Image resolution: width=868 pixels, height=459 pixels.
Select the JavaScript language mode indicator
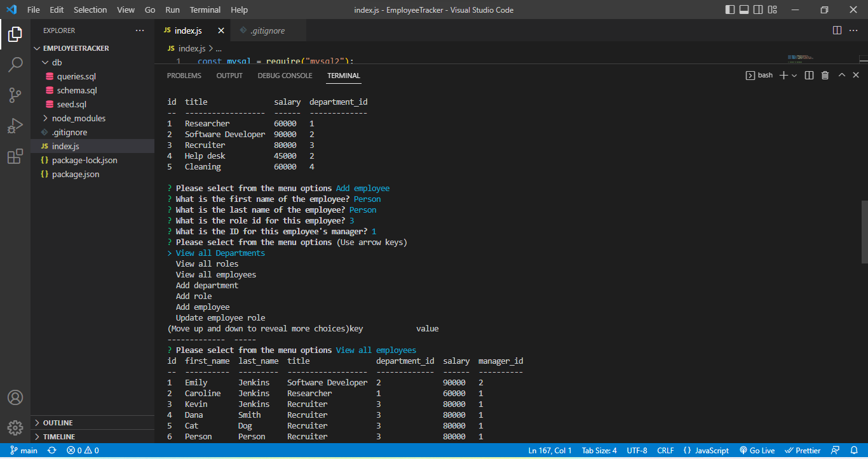(x=705, y=450)
